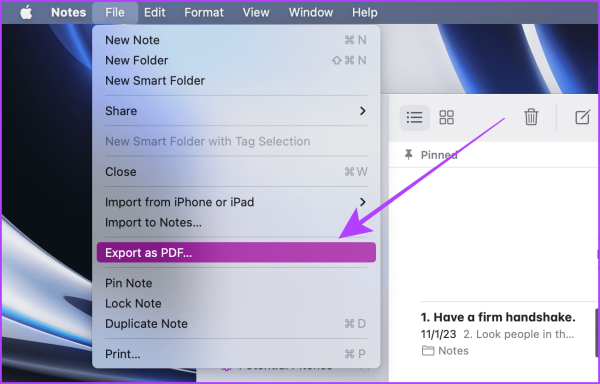This screenshot has width=600, height=384.
Task: Switch to gallery view in Notes
Action: click(x=446, y=117)
